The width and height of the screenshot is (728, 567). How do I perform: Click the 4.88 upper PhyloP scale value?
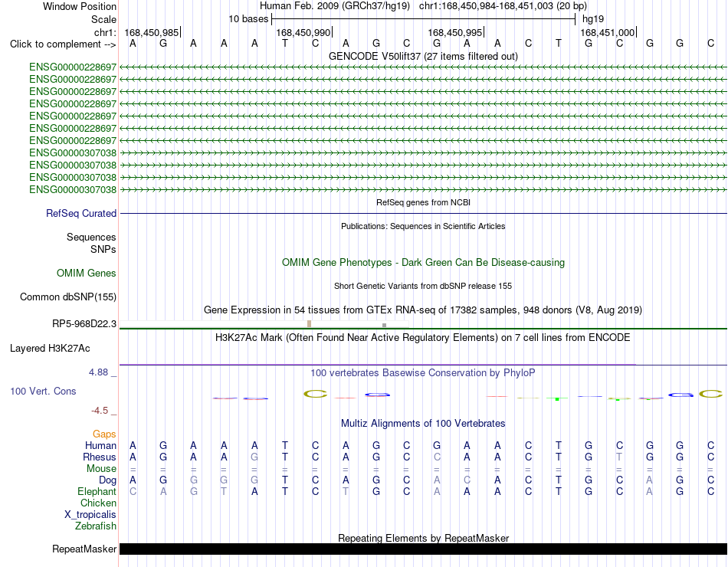[98, 372]
